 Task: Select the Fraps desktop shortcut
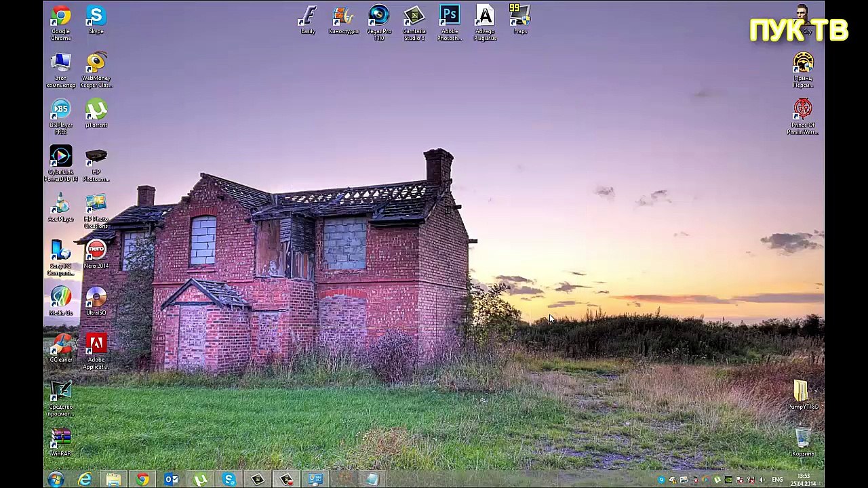(x=519, y=20)
